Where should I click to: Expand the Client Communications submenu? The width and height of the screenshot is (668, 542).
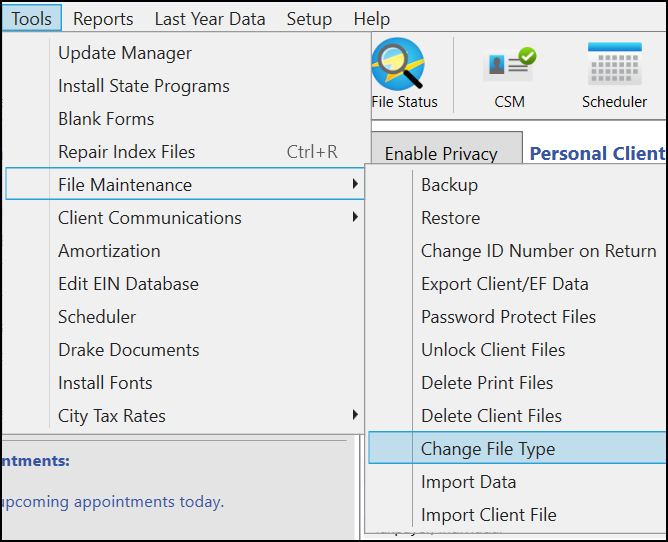185,218
